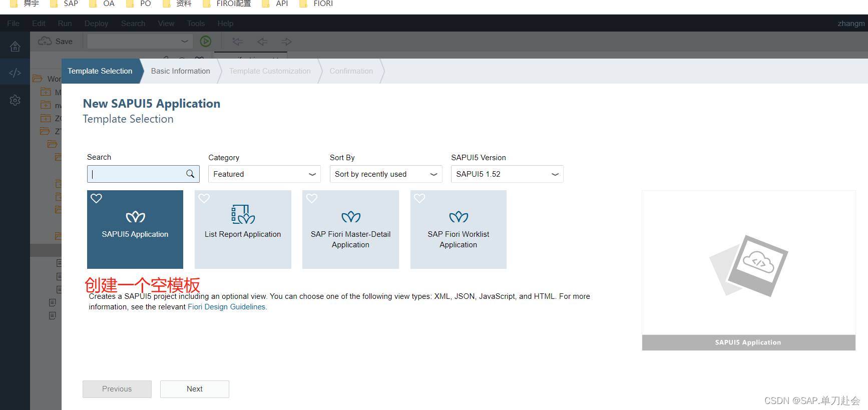Open the Development code icon in sidebar
Viewport: 868px width, 410px height.
pyautogui.click(x=15, y=73)
